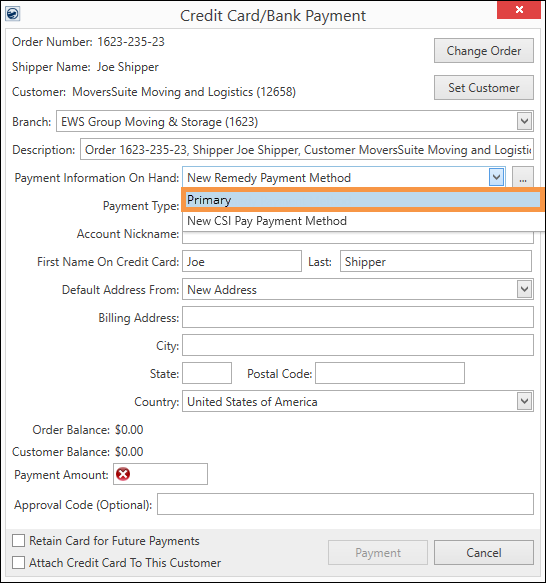546x583 pixels.
Task: Select Primary from the payment list
Action: (x=362, y=200)
